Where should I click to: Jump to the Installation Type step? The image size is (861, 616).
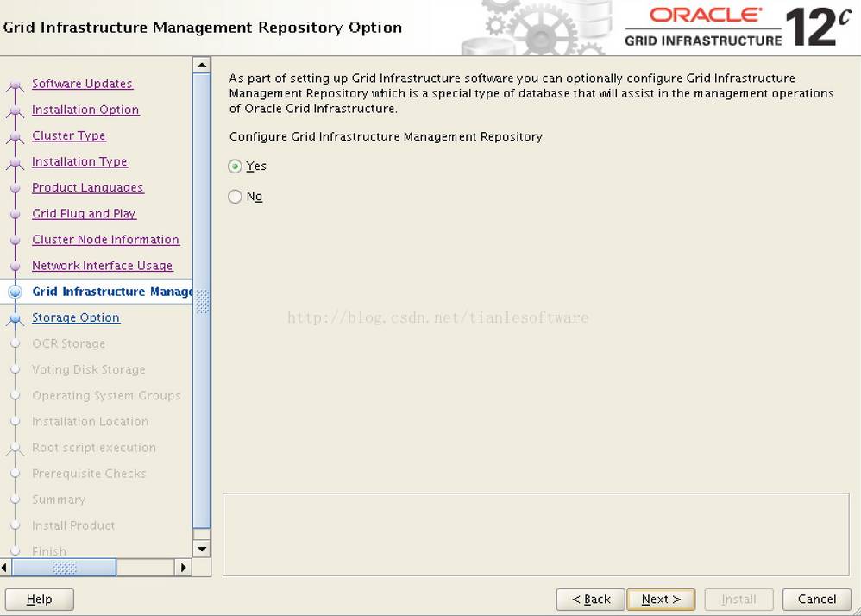[79, 161]
